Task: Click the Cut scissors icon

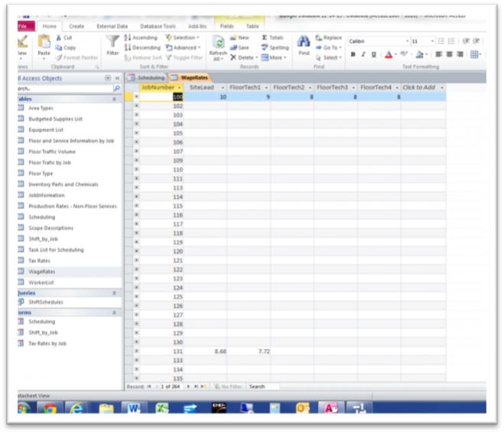Action: pos(59,38)
